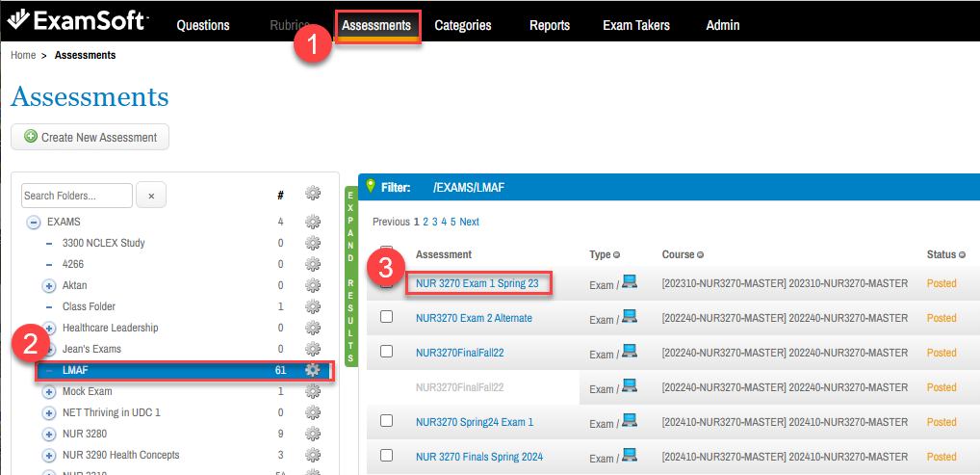Click the ExamSoft logo
The width and height of the screenshot is (980, 475).
79,20
